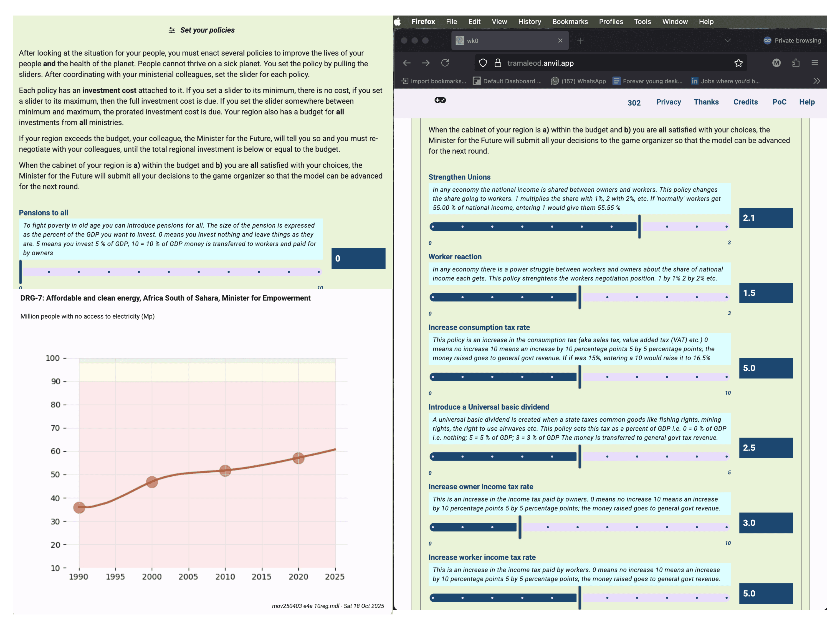Click the Universal basic dividend slider handle
The height and width of the screenshot is (630, 840).
click(x=580, y=457)
